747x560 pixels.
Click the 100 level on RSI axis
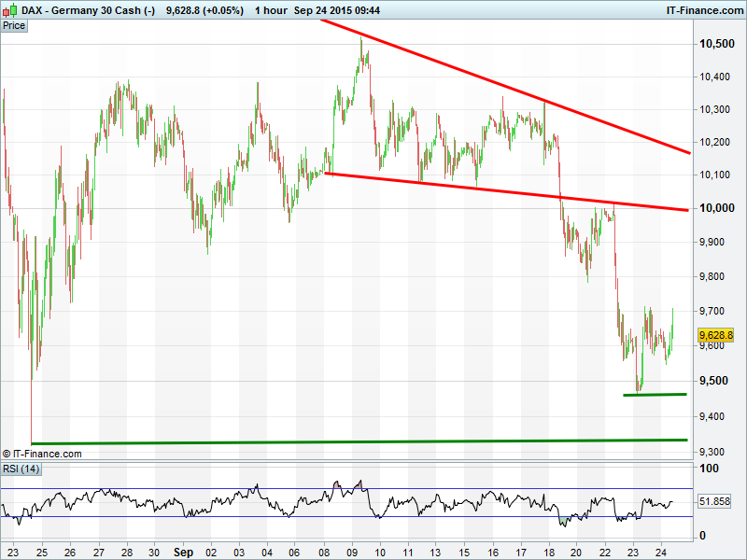[x=708, y=469]
